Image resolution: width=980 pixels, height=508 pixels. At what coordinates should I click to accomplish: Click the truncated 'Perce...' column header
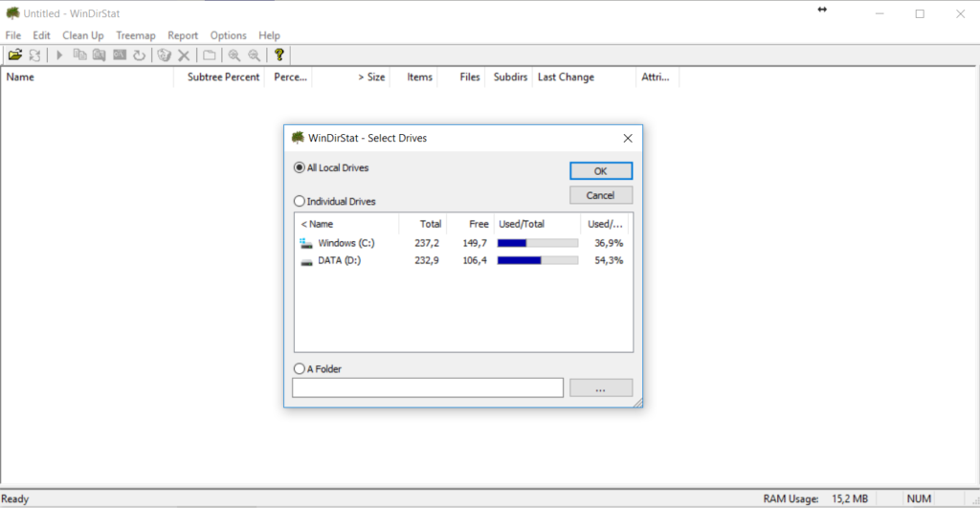289,77
